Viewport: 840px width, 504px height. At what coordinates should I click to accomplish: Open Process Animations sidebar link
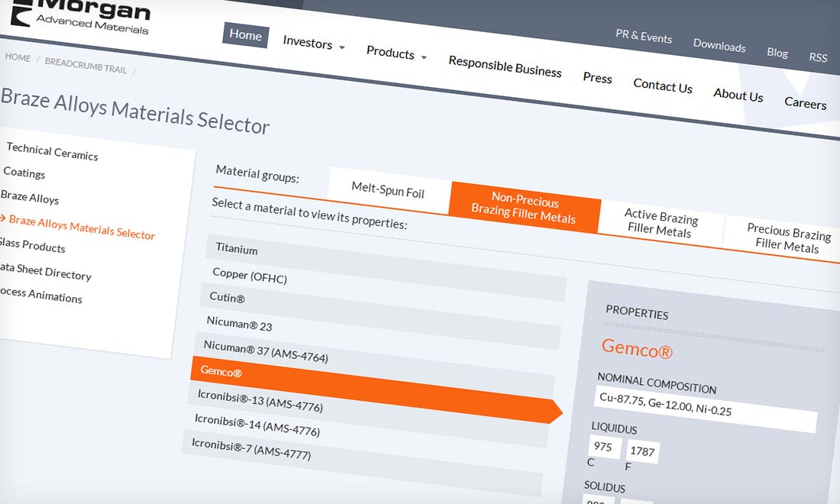pos(40,294)
